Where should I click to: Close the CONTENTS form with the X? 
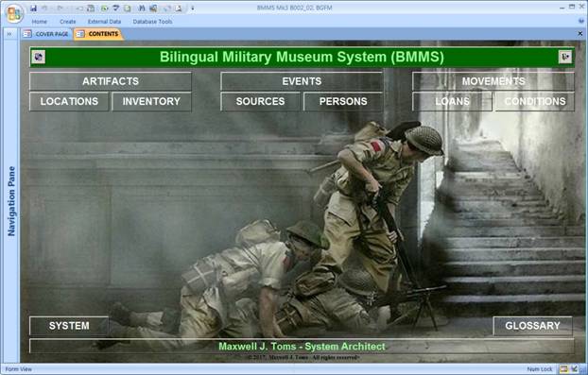(580, 34)
